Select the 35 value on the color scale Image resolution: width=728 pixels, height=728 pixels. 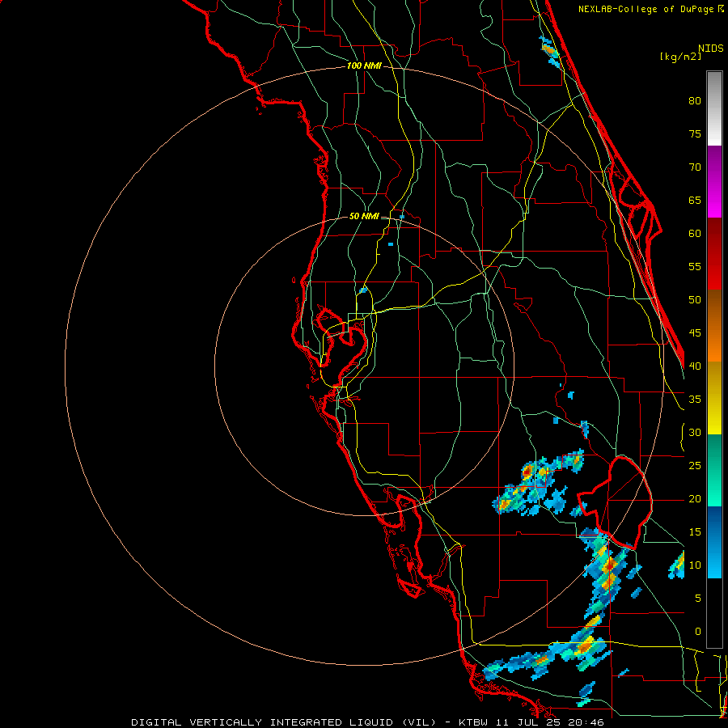pos(695,400)
